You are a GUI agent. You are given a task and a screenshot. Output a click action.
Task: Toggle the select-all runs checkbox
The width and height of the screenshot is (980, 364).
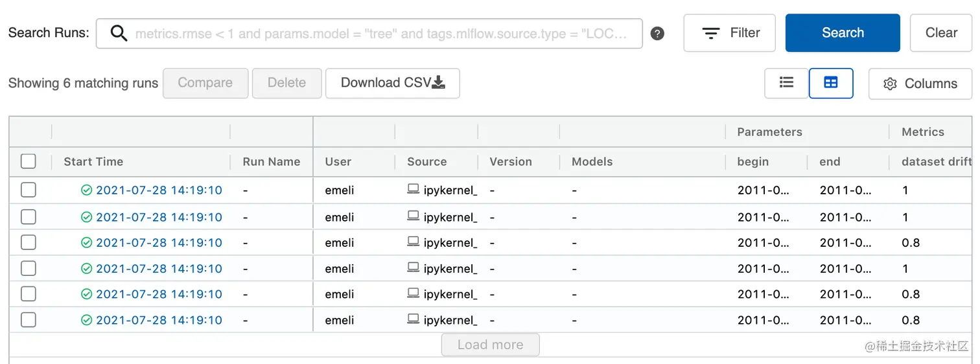29,161
